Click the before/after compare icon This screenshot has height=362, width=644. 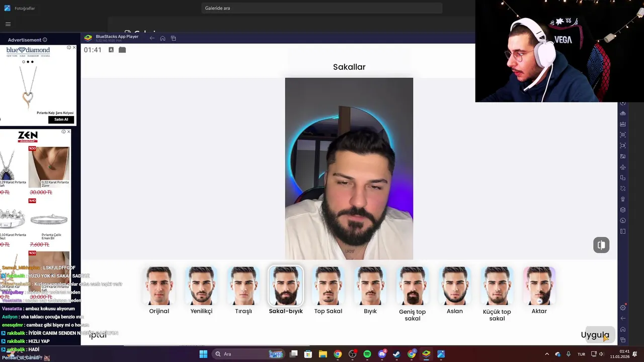(601, 245)
